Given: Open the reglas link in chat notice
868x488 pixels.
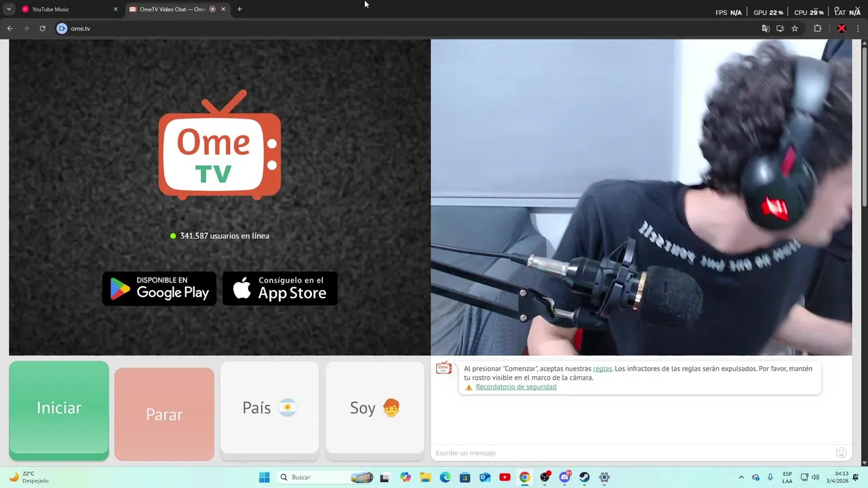Looking at the screenshot, I should click(x=602, y=369).
